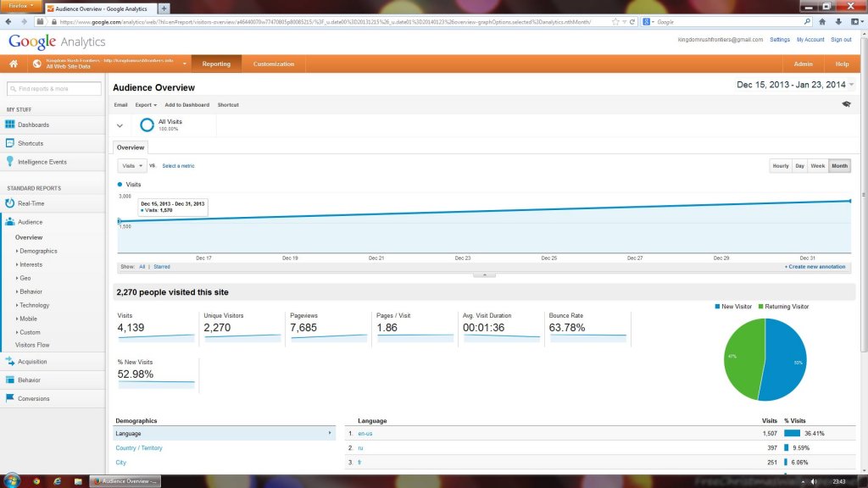Image resolution: width=868 pixels, height=488 pixels.
Task: Open the Customization tab
Action: point(274,64)
